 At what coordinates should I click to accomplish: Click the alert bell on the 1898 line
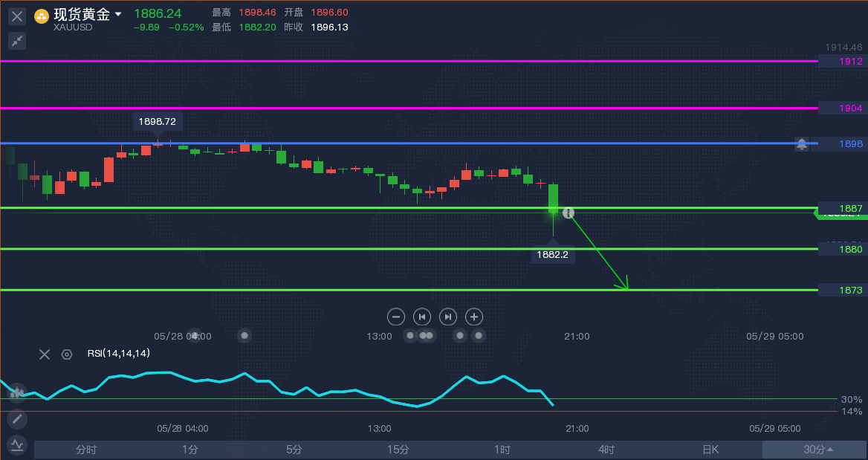click(x=802, y=144)
